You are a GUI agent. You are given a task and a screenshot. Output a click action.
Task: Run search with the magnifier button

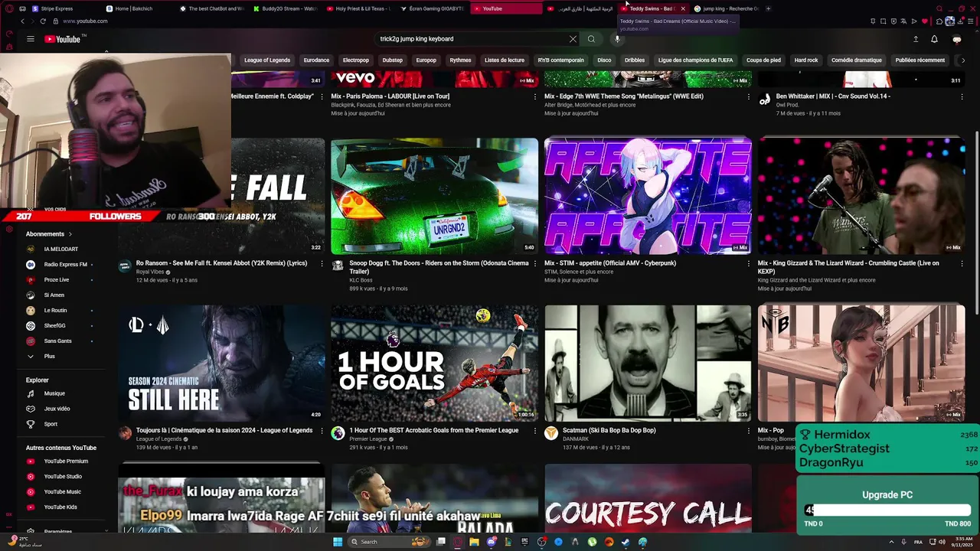[x=591, y=39]
